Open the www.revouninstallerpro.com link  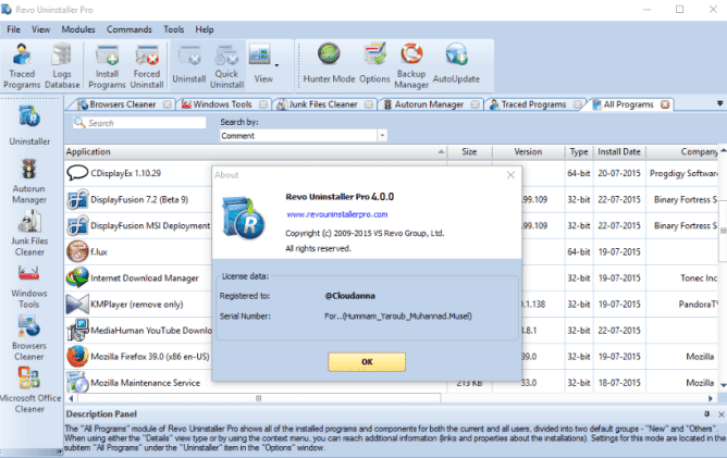336,214
